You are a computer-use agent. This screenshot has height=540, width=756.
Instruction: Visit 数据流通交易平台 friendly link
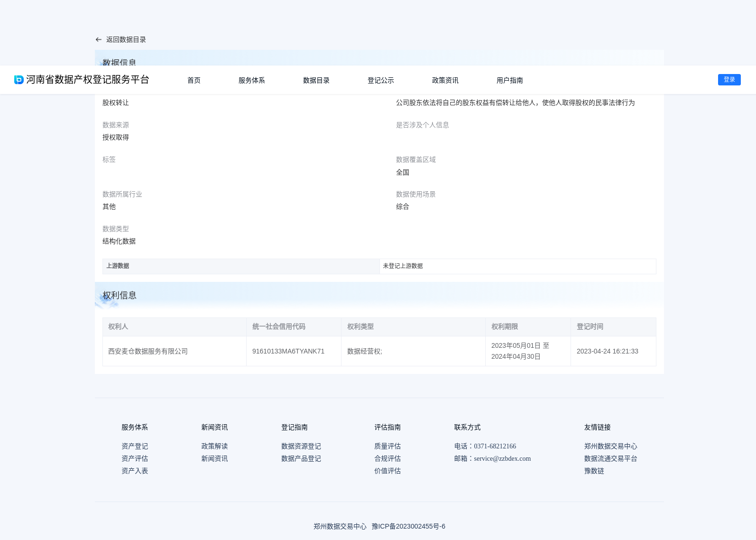click(611, 458)
